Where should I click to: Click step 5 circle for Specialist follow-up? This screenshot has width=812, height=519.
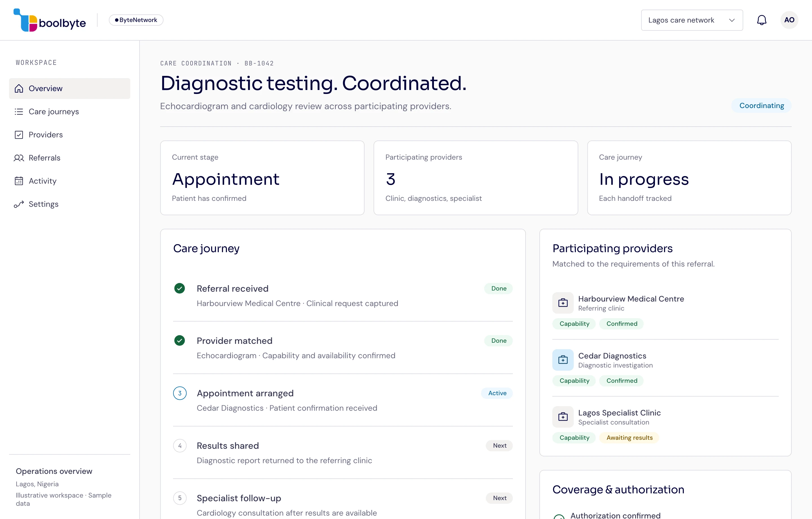point(180,498)
